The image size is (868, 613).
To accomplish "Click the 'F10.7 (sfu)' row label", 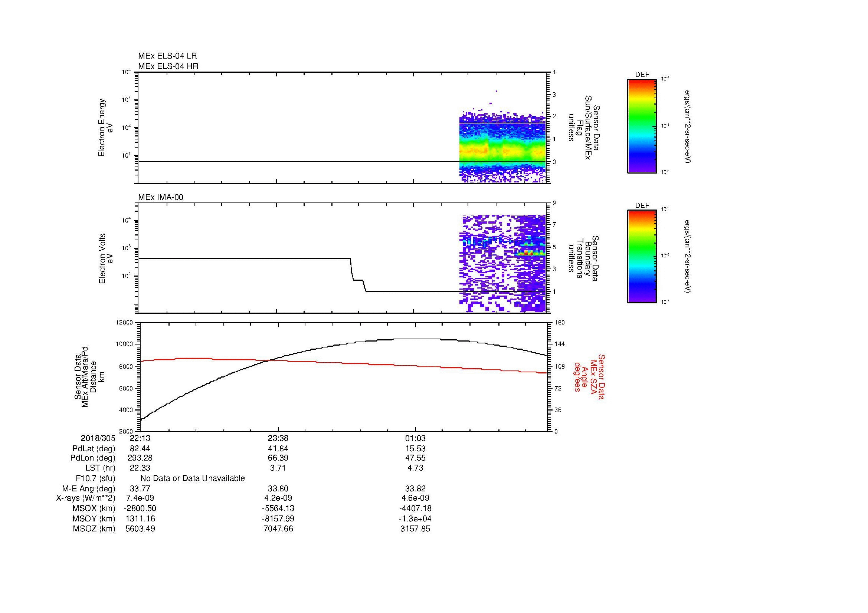I will pyautogui.click(x=95, y=478).
